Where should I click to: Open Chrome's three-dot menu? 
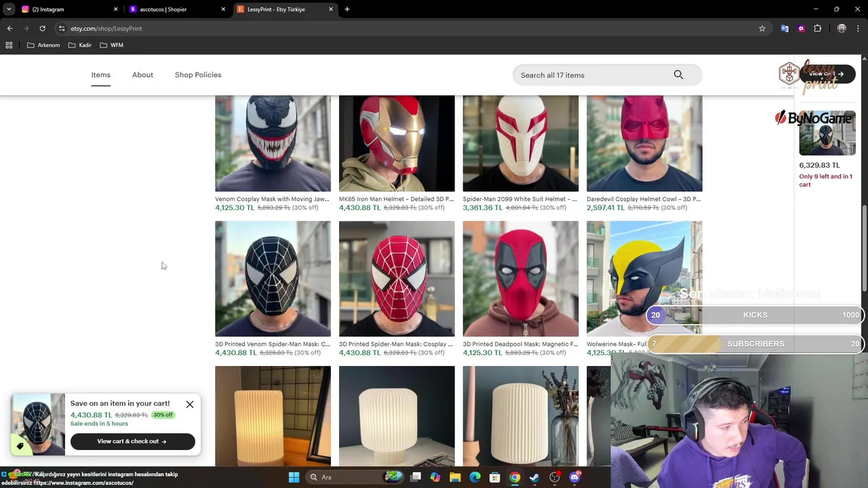tap(859, 28)
